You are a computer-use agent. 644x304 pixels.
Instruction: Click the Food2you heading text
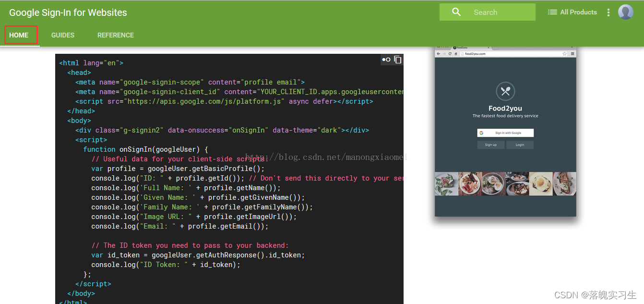click(505, 109)
